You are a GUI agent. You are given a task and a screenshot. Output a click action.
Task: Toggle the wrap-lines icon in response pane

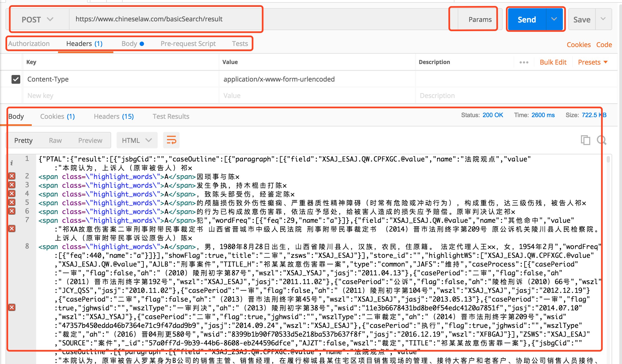point(171,140)
